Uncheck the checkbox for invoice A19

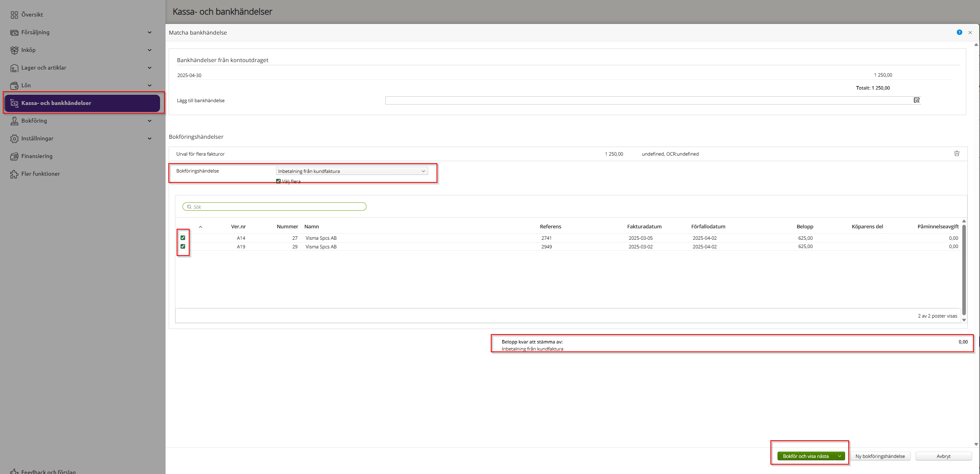point(183,246)
